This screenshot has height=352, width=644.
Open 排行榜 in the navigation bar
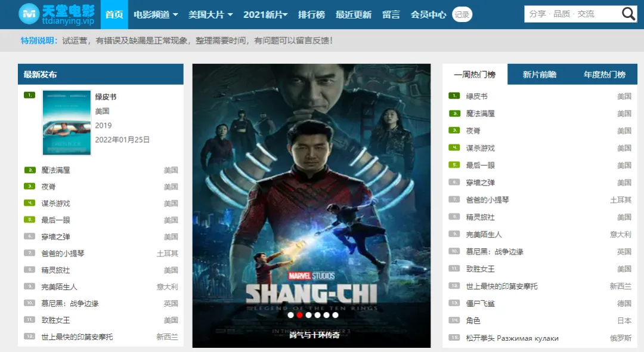[x=311, y=15]
